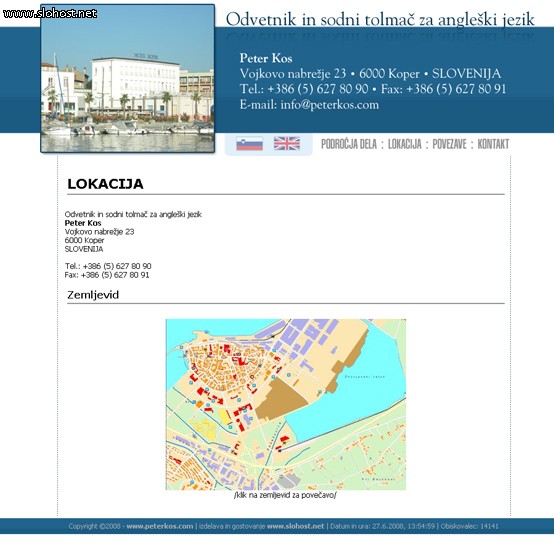Switch language via the Slovenian flag icon
The image size is (554, 552).
click(x=249, y=143)
